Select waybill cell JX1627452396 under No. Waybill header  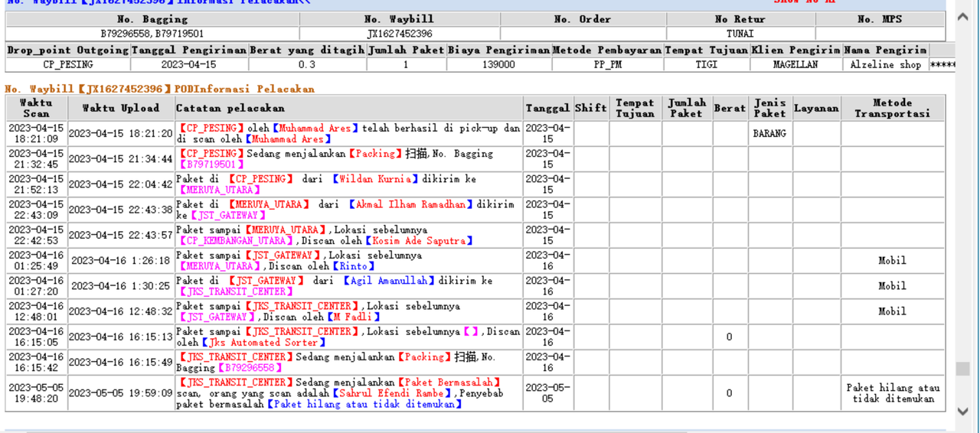(399, 34)
